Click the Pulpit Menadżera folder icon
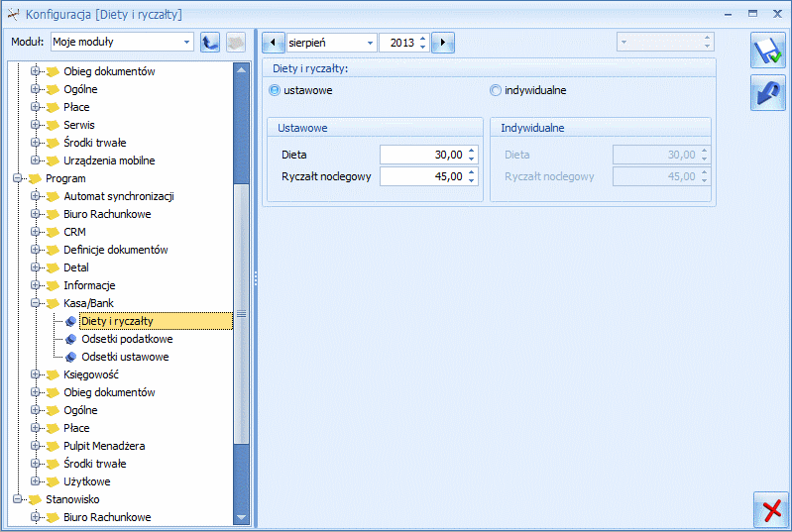 [53, 446]
